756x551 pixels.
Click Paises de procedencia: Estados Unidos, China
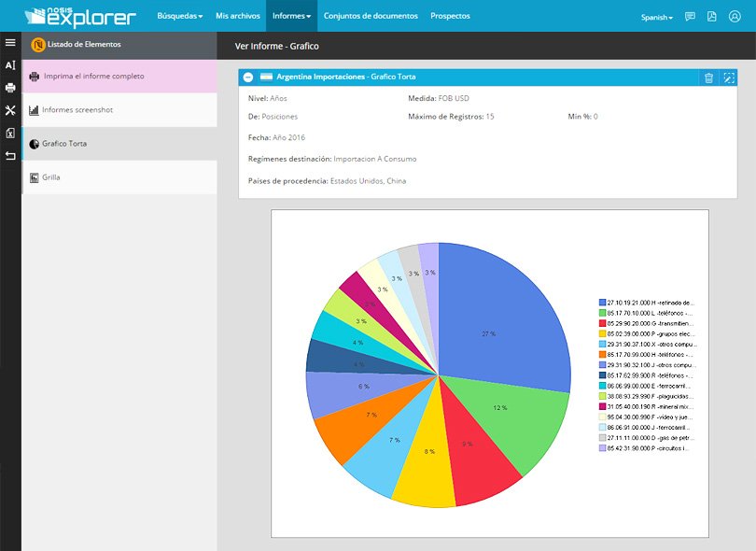(x=327, y=181)
